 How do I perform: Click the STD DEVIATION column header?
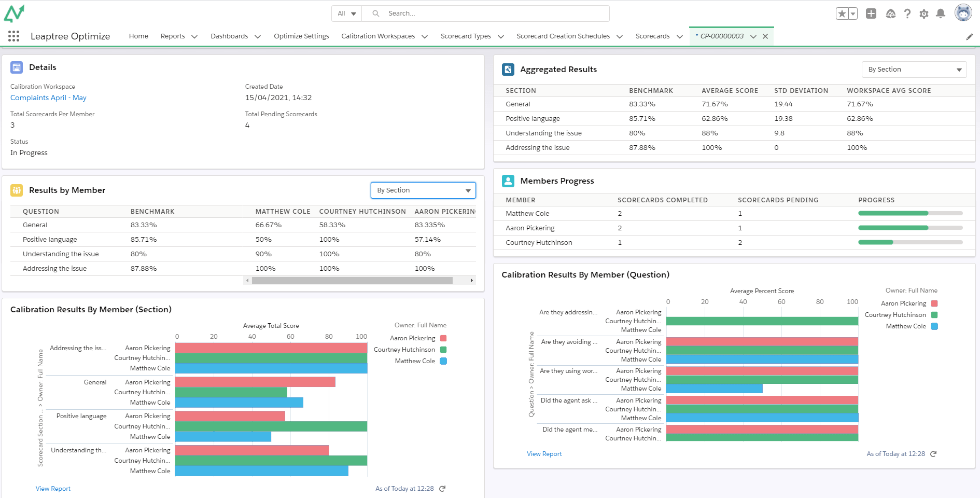tap(801, 91)
